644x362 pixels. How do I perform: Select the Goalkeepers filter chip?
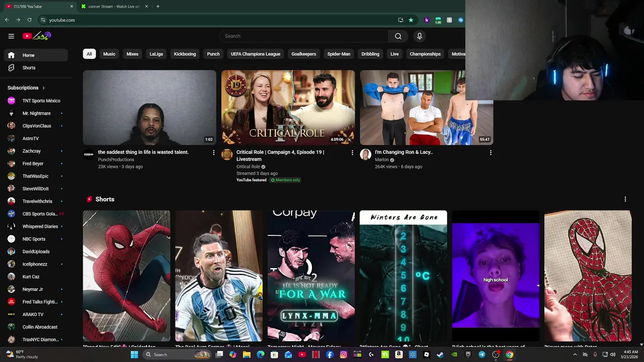[x=304, y=54]
